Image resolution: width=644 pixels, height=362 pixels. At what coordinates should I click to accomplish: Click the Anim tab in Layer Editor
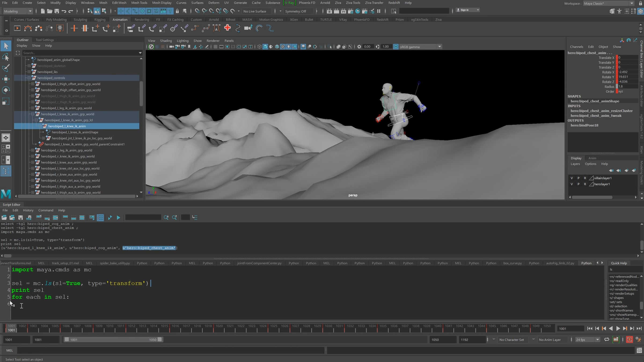point(592,158)
